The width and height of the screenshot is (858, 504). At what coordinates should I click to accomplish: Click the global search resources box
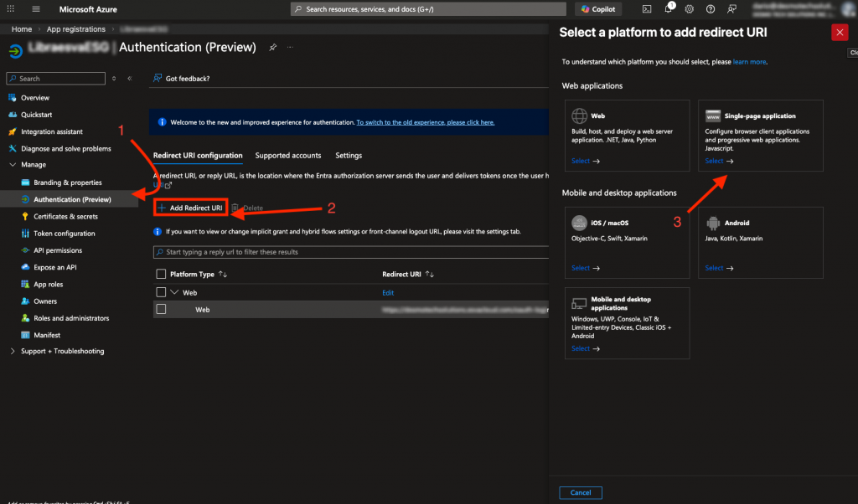428,8
